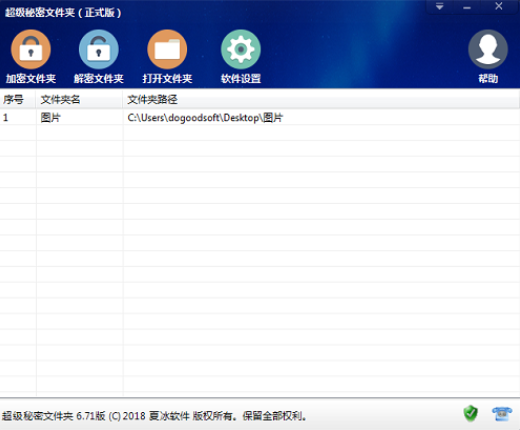Click the blue 解密文件夹 unlock icon

click(99, 49)
